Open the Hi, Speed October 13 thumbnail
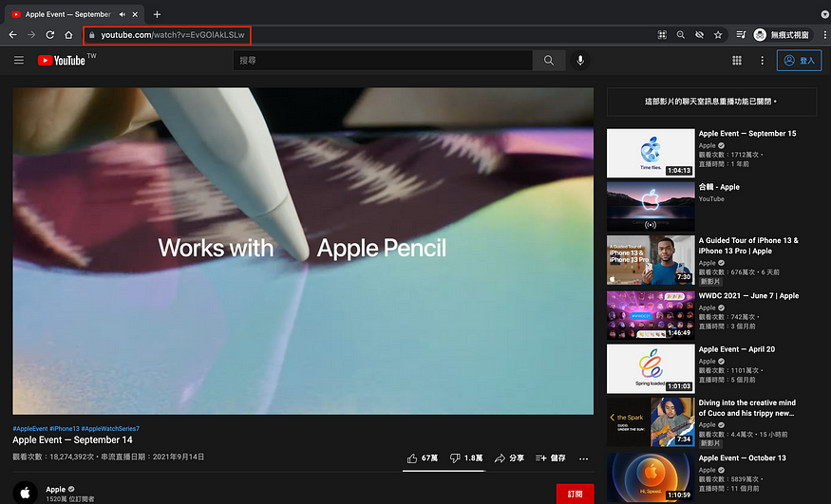 pos(651,477)
